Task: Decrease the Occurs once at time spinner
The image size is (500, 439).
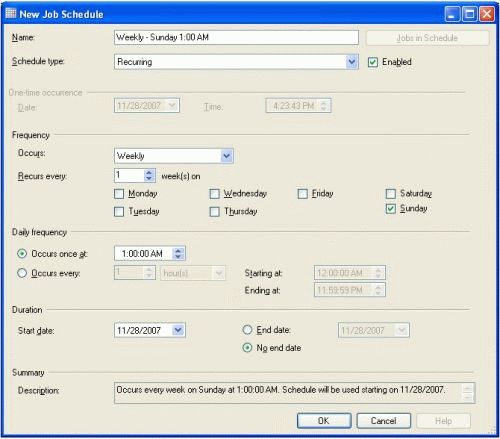Action: [178, 256]
